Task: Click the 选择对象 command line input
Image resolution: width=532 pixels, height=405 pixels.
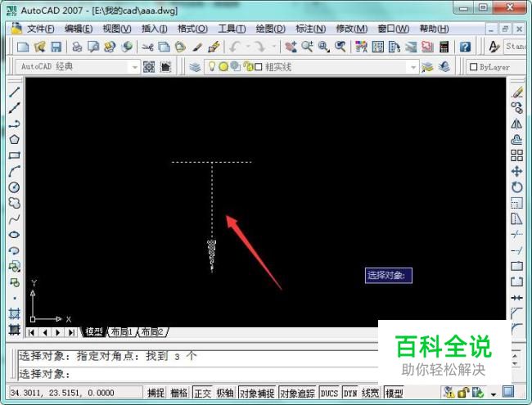Action: [x=198, y=374]
